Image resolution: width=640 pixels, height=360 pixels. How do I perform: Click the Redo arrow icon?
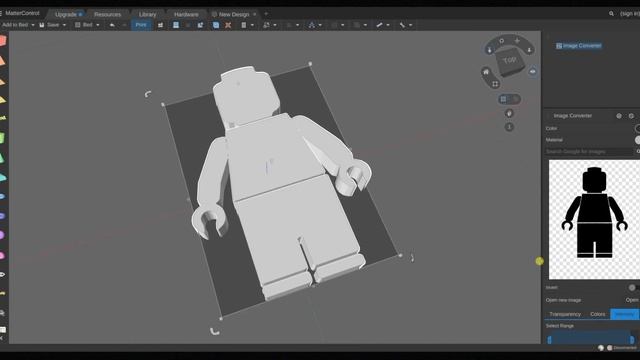pyautogui.click(x=124, y=25)
